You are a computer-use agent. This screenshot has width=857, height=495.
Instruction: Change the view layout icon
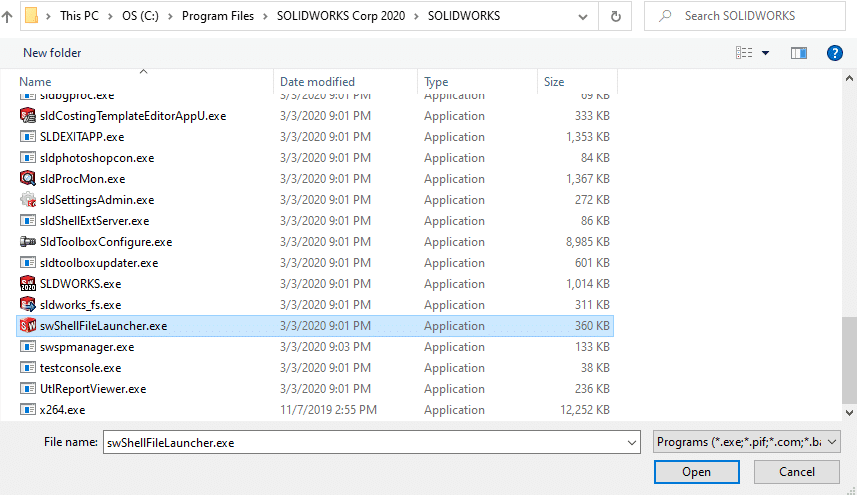744,52
